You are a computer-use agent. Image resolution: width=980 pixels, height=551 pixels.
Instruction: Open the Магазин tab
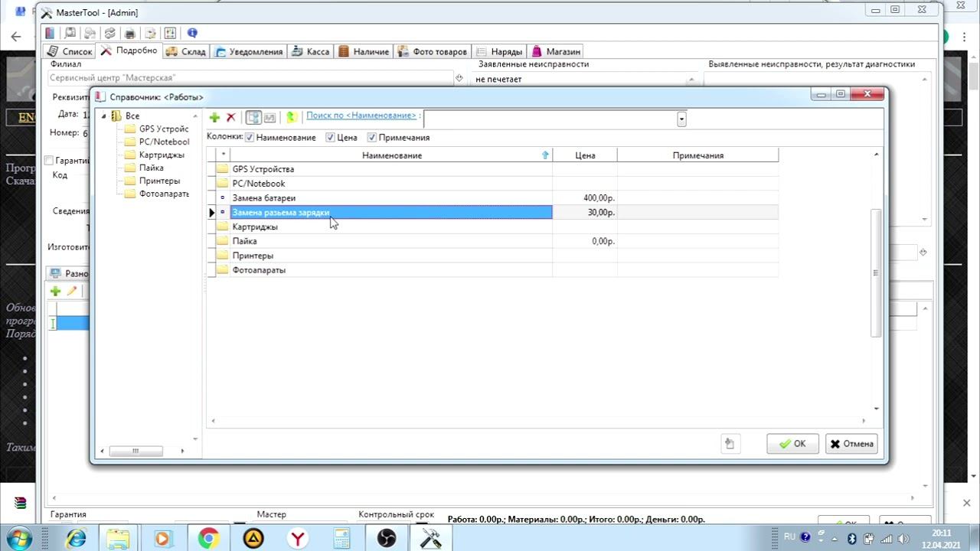[557, 51]
